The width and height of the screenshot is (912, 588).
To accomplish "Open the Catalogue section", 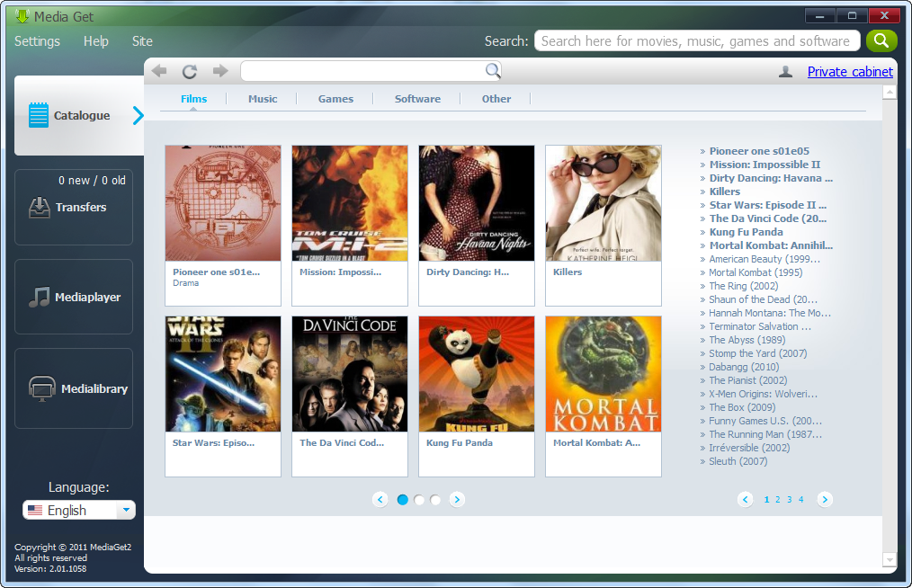I will pos(79,115).
